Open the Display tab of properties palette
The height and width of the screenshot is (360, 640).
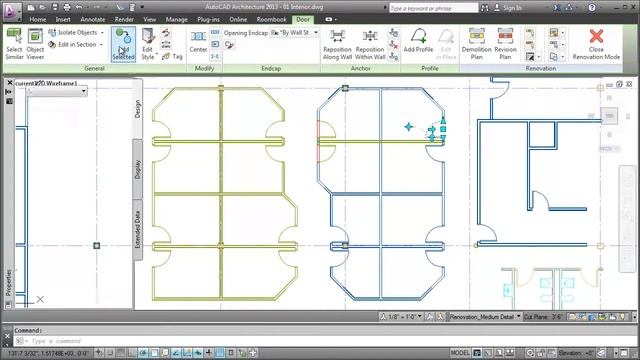138,169
